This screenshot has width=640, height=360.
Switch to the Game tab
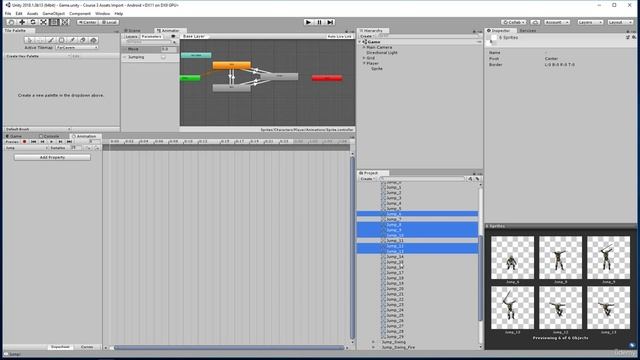(14, 136)
